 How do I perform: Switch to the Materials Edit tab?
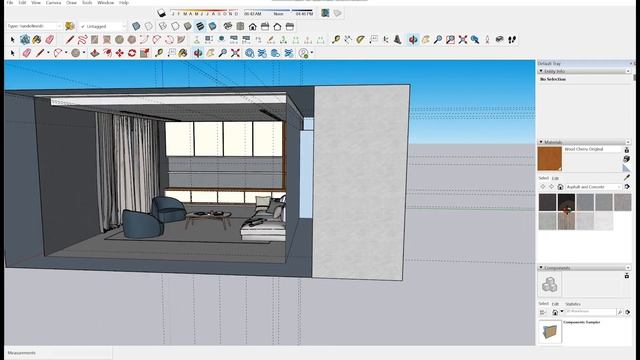click(555, 178)
